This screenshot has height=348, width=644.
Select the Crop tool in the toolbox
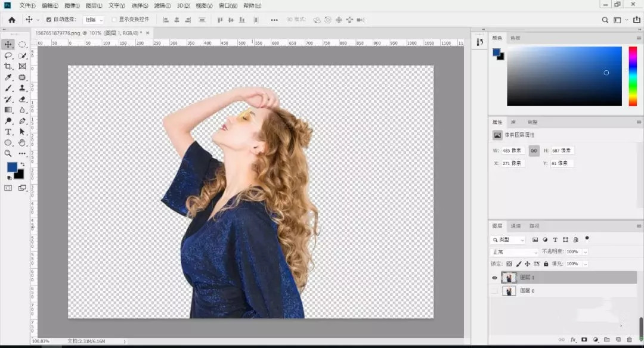[8, 66]
